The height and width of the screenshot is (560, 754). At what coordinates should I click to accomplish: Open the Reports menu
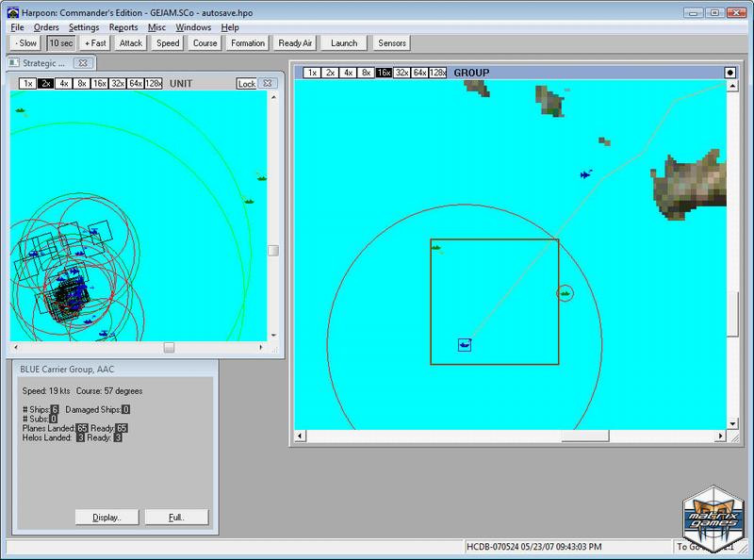click(123, 27)
